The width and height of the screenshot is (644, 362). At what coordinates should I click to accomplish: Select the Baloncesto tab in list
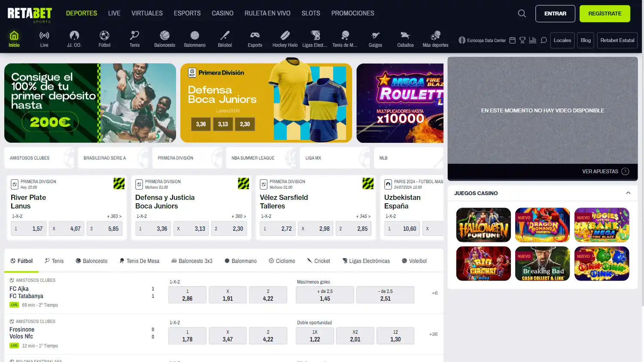[x=91, y=261]
